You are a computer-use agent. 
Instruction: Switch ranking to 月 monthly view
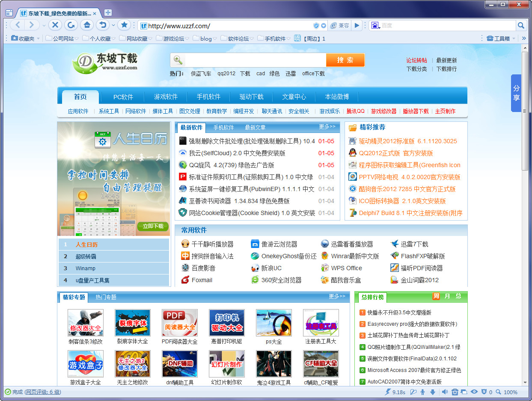point(447,296)
